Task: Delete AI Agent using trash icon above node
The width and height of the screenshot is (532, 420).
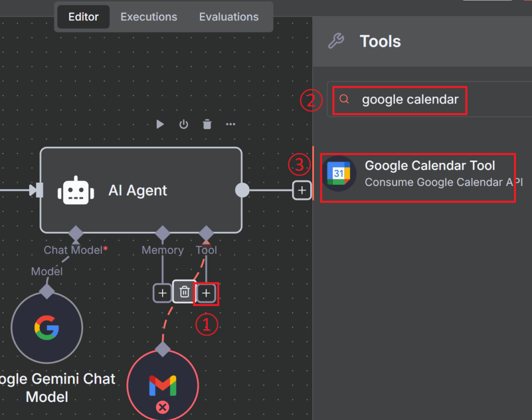Action: pyautogui.click(x=207, y=125)
